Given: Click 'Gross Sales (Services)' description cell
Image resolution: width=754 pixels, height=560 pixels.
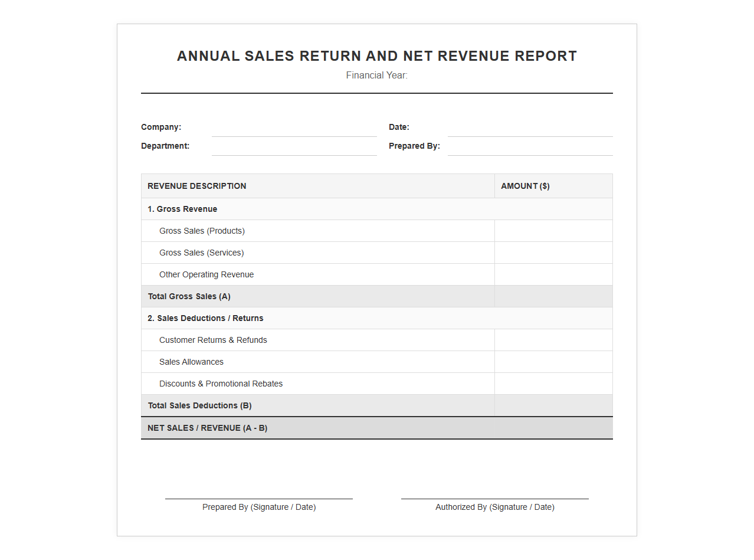Looking at the screenshot, I should coord(318,253).
